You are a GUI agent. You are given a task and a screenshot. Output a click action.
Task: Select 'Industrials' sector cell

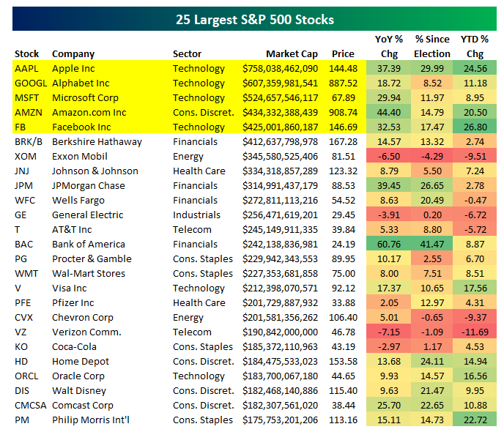(196, 215)
